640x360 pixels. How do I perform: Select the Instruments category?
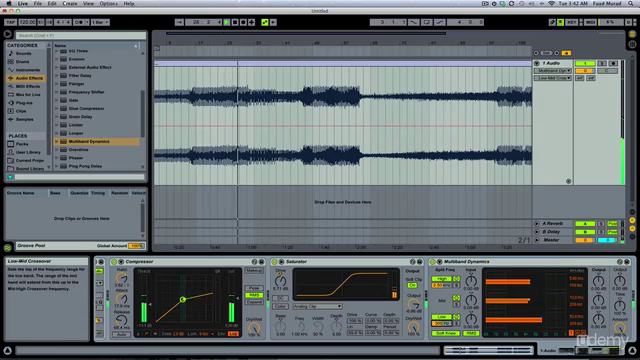[28, 70]
